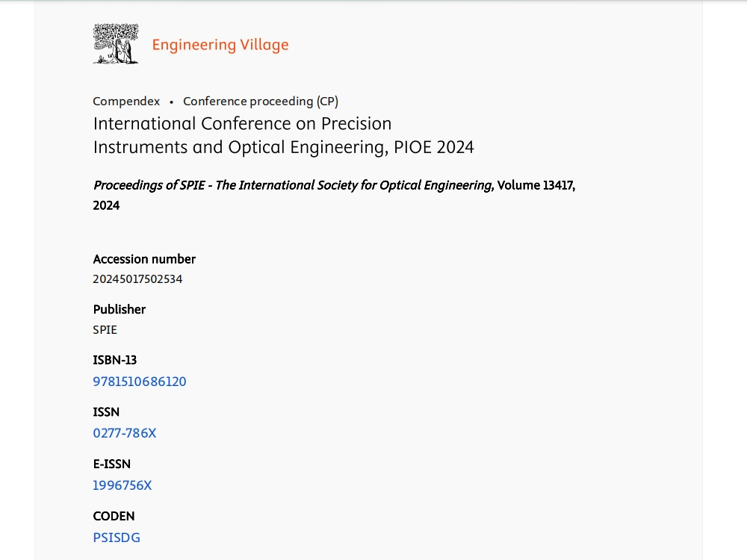
Task: Click the CODEN field label
Action: coord(114,516)
